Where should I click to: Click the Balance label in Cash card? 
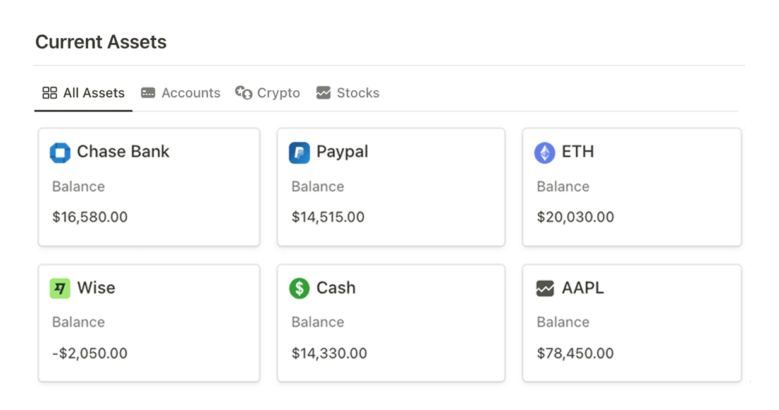318,322
